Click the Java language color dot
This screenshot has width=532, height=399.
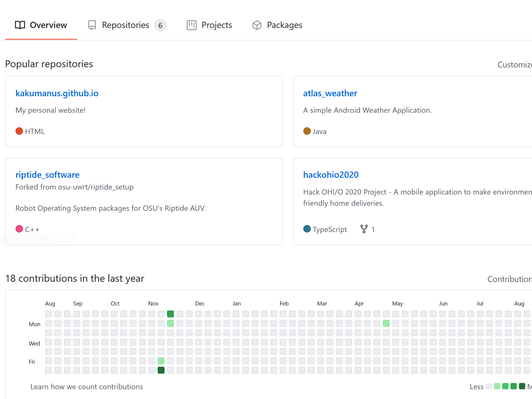(307, 131)
